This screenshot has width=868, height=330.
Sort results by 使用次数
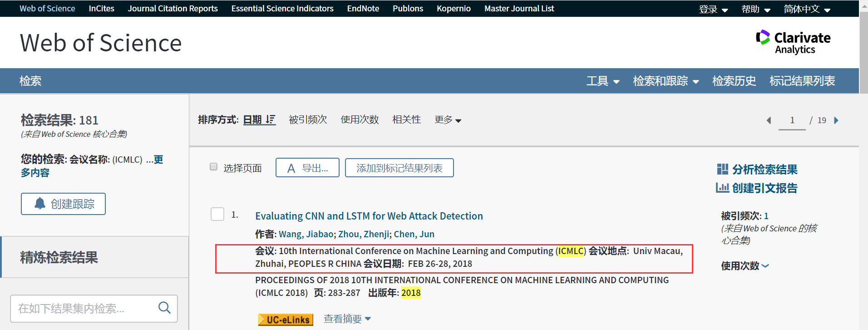[x=360, y=120]
